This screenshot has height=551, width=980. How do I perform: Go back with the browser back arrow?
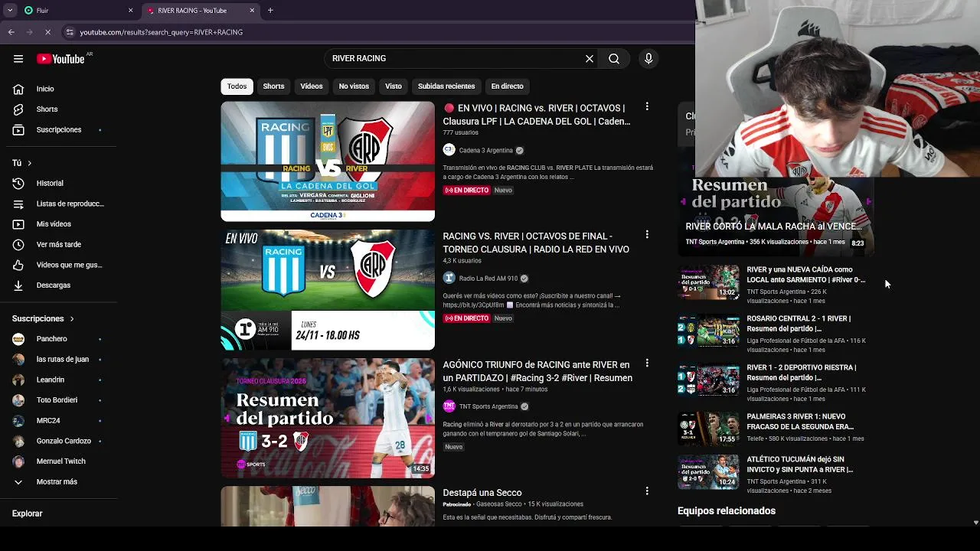pyautogui.click(x=11, y=32)
